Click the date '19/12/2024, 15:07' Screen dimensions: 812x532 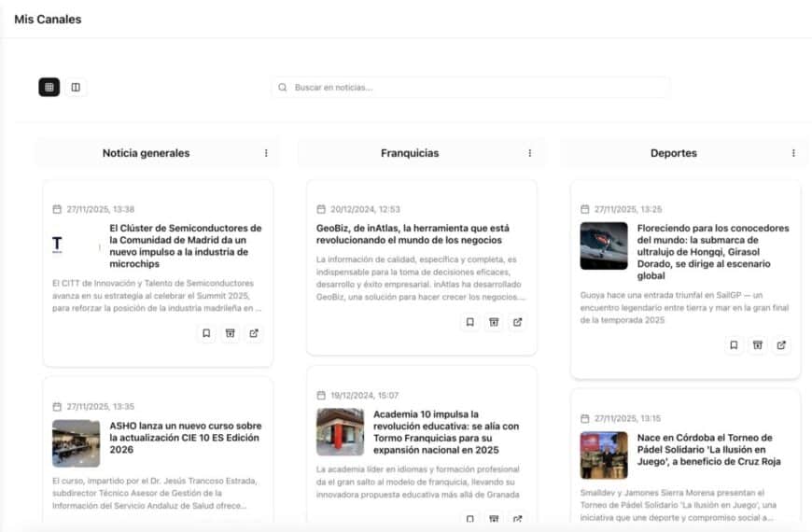pos(365,395)
